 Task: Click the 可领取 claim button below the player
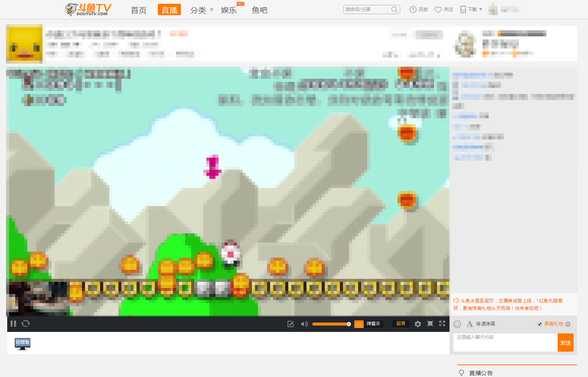pos(22,342)
